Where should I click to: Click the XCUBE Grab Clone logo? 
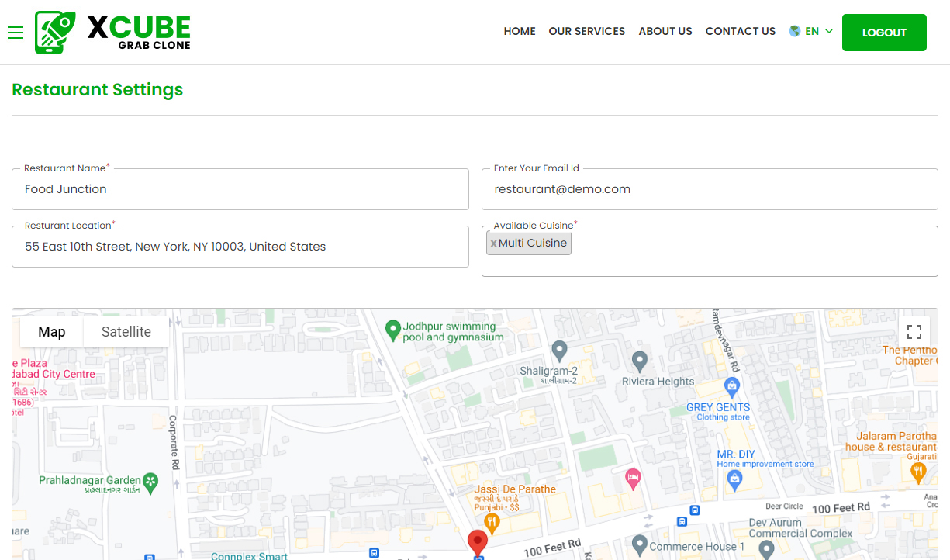click(x=113, y=33)
